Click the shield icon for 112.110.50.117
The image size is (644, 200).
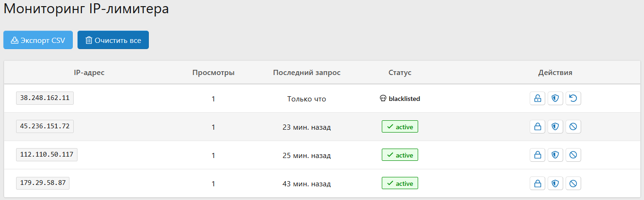[x=555, y=155]
